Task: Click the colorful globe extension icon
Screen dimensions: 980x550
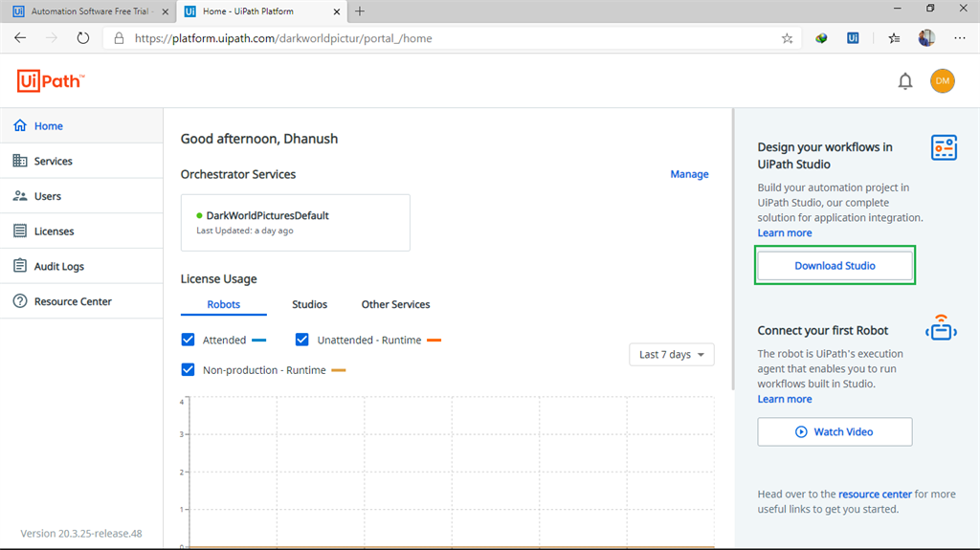Action: [821, 38]
